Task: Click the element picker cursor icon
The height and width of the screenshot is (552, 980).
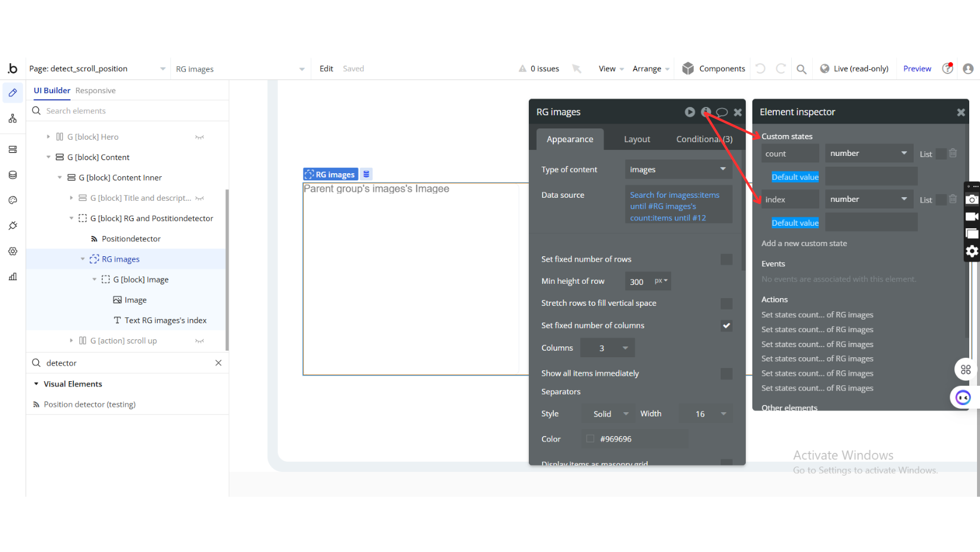Action: tap(577, 69)
